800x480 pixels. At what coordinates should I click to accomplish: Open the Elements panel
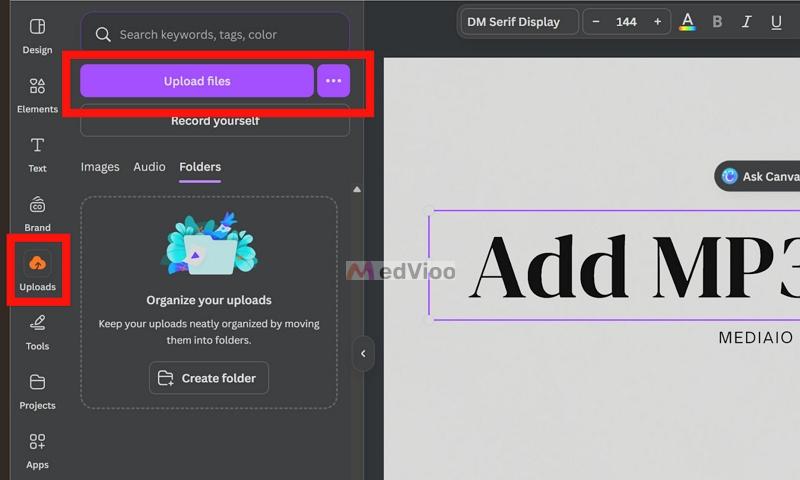(37, 95)
